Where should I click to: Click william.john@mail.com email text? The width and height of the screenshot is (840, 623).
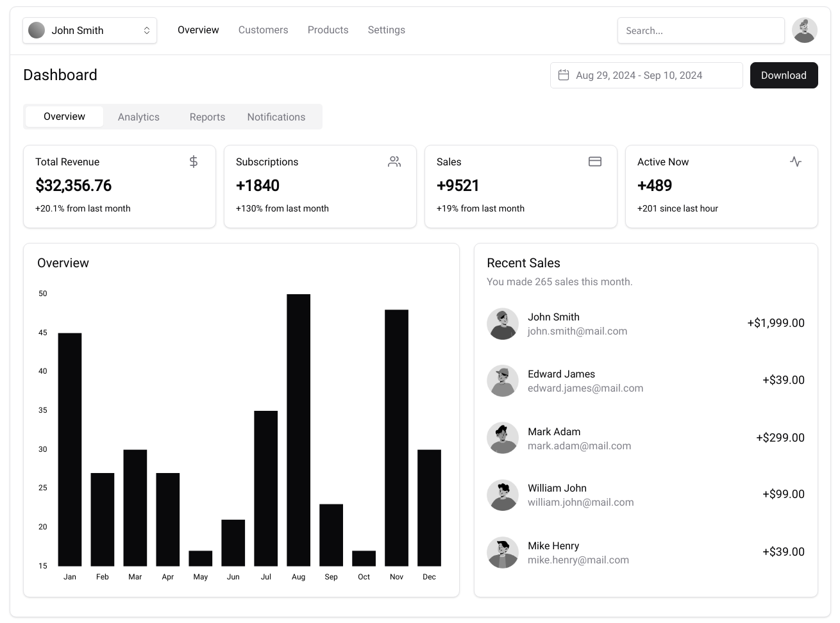[580, 503]
